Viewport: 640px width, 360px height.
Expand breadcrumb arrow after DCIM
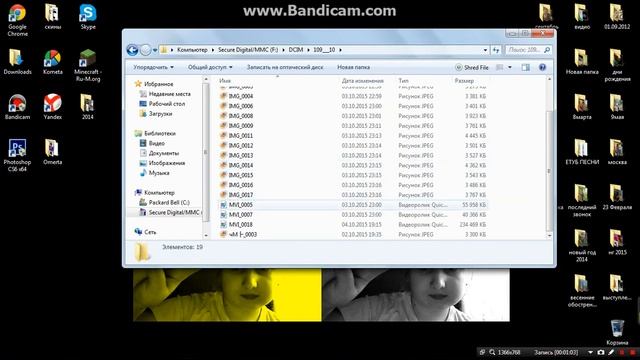point(308,50)
